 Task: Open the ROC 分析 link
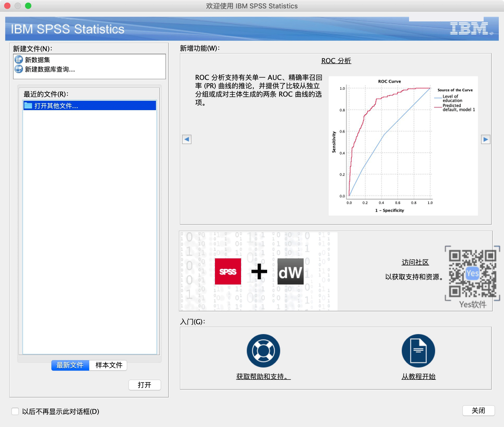point(336,61)
